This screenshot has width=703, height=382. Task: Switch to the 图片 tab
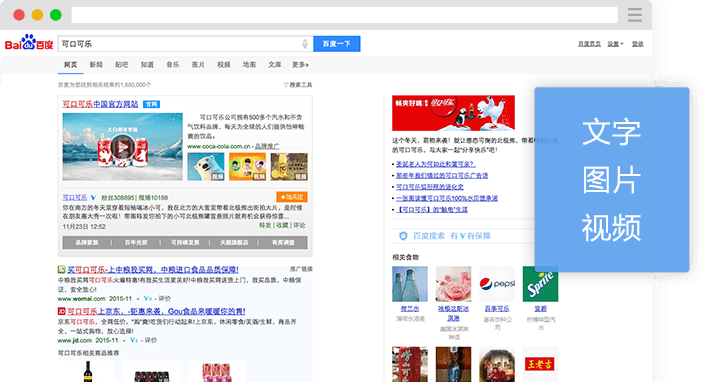(x=198, y=65)
